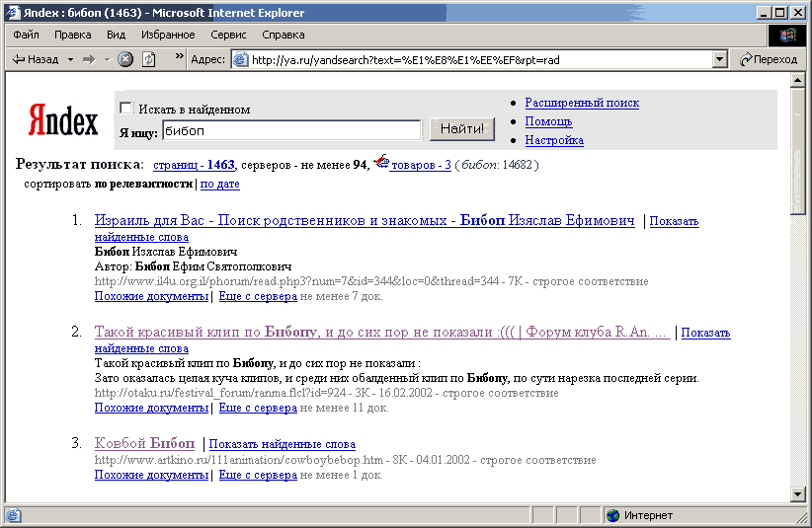Screen dimensions: 812x528
Task: Click the Yandex logo
Action: coord(63,119)
